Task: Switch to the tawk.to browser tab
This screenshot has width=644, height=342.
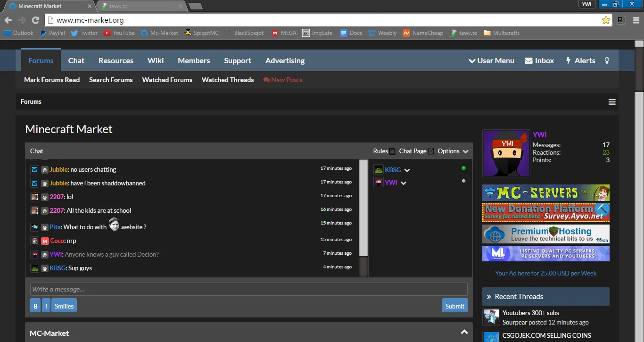Action: pos(141,6)
